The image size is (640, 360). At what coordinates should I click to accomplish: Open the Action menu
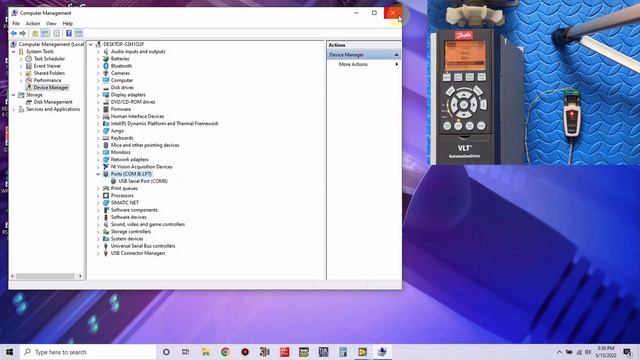(x=33, y=24)
